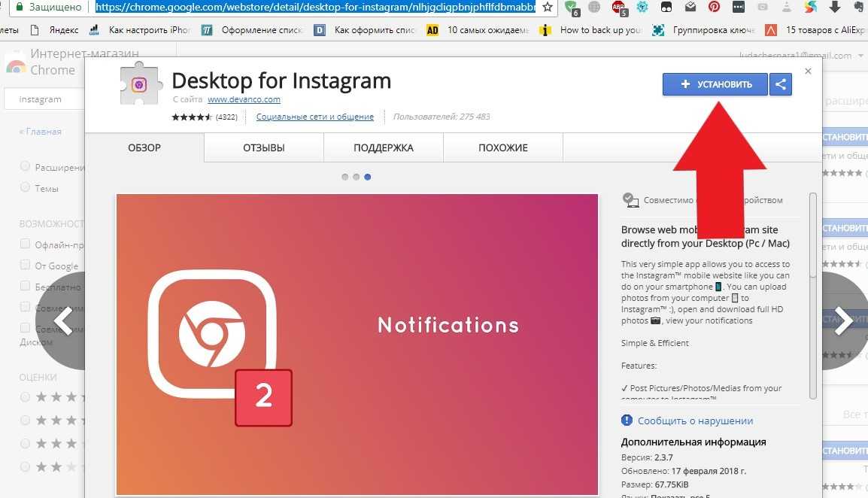The height and width of the screenshot is (498, 868).
Task: Open the www.devanco.com website link
Action: pos(244,100)
